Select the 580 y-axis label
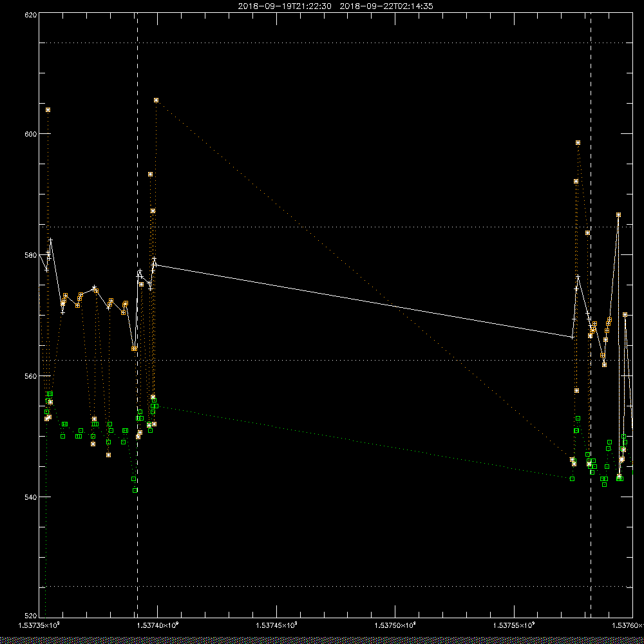The image size is (644, 644). [31, 254]
